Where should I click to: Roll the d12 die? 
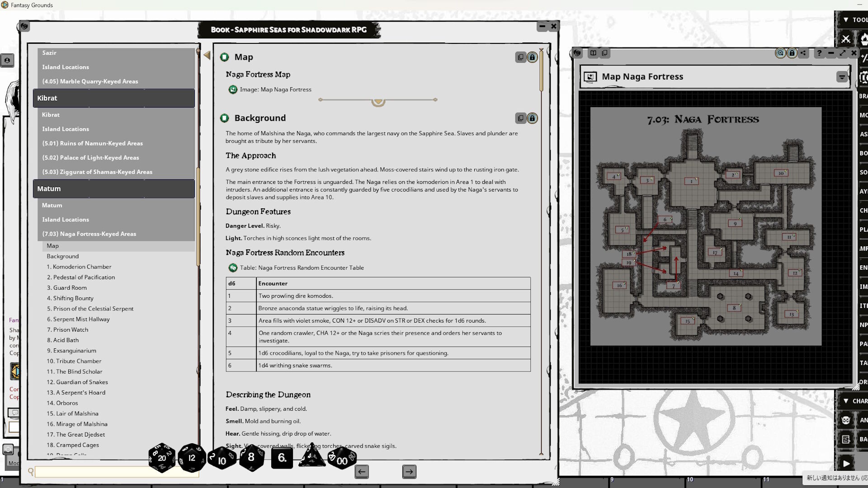coord(192,458)
